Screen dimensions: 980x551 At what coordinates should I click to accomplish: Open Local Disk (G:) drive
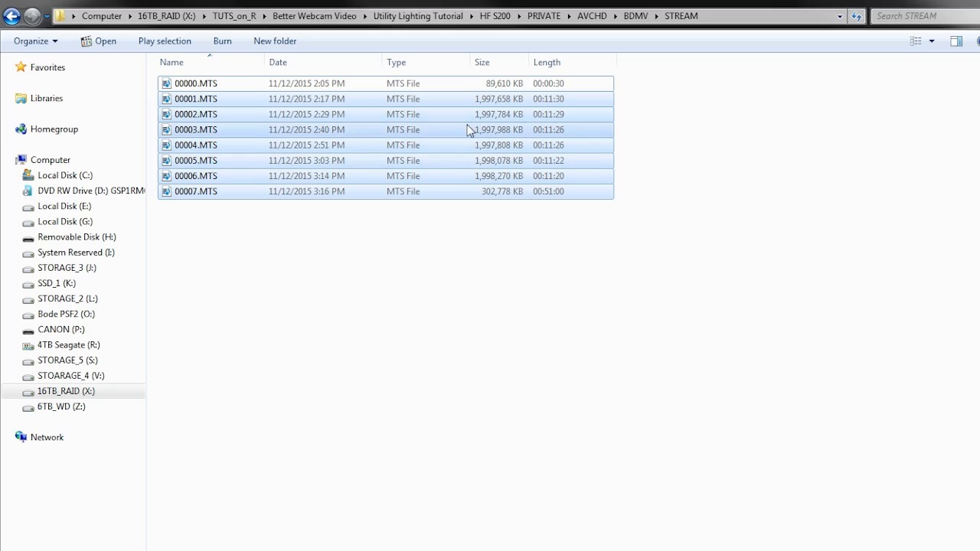pos(65,221)
